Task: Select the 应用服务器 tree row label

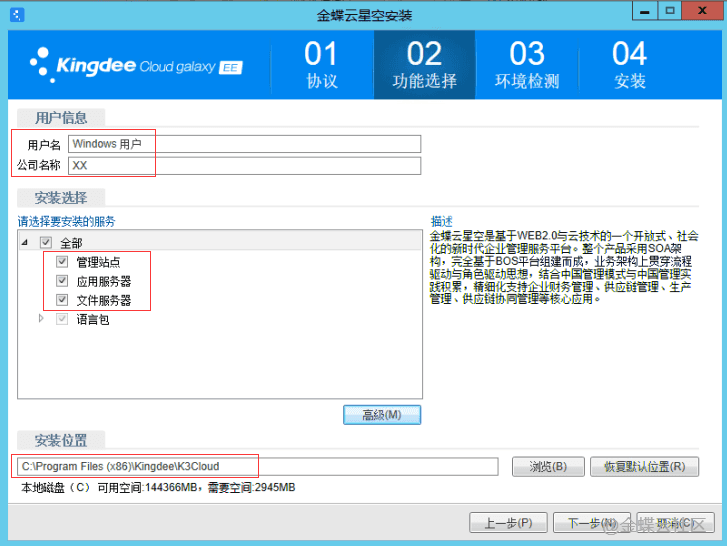Action: (104, 281)
